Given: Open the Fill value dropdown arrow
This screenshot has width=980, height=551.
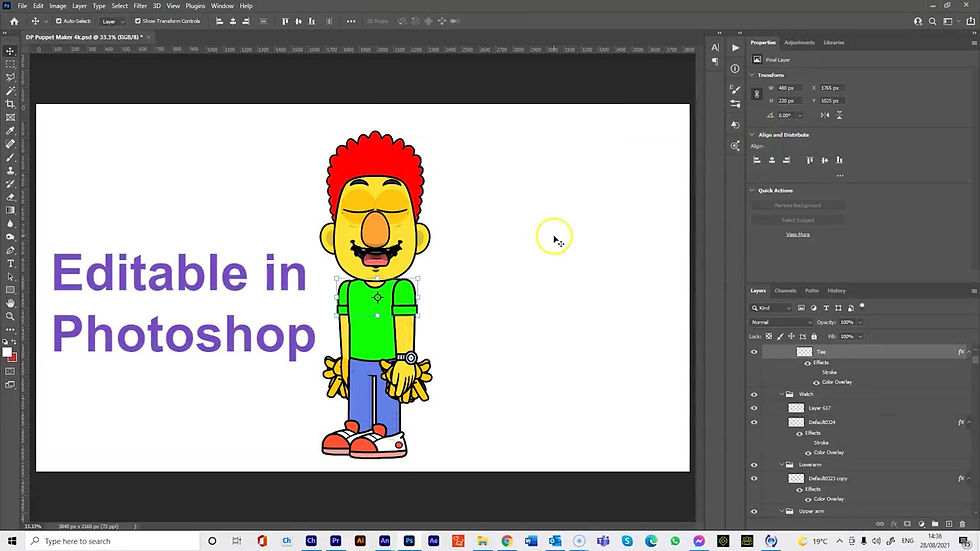Looking at the screenshot, I should (860, 337).
